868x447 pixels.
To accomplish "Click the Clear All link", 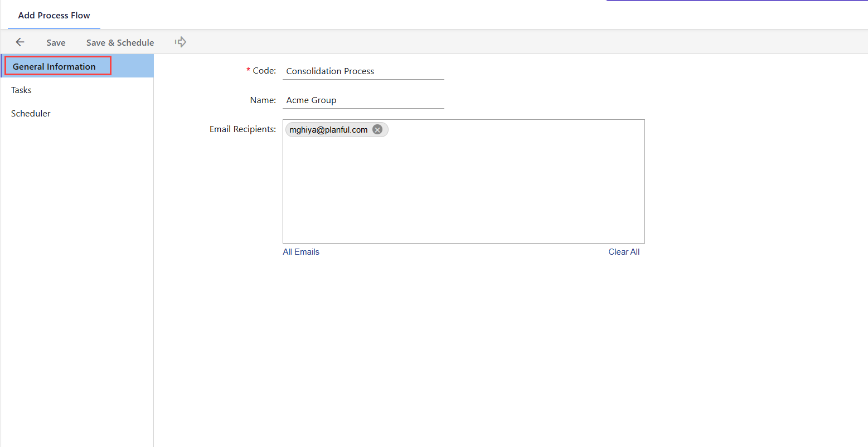I will pyautogui.click(x=624, y=252).
